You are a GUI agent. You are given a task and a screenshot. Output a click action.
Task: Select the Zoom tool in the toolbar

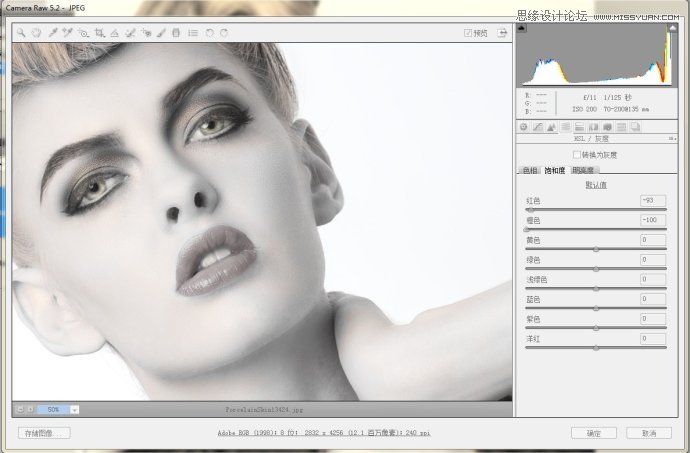point(20,33)
